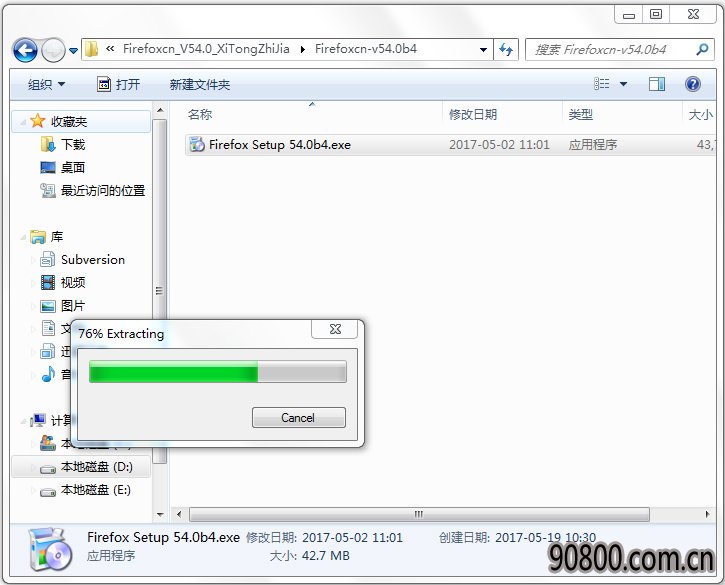Expand the 视频 library node
725x585 pixels.
point(32,283)
